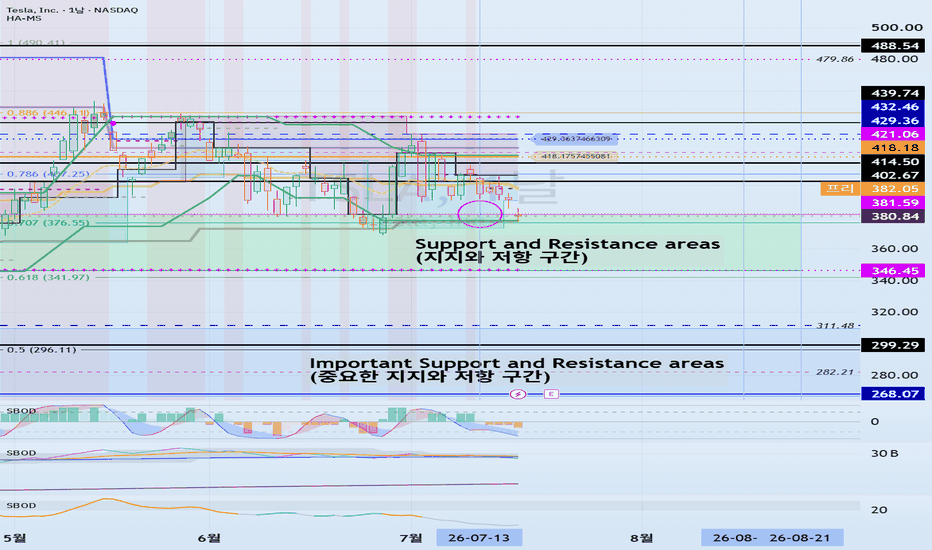Select the magenta 421.06 price label
932x550 pixels.
[x=893, y=134]
